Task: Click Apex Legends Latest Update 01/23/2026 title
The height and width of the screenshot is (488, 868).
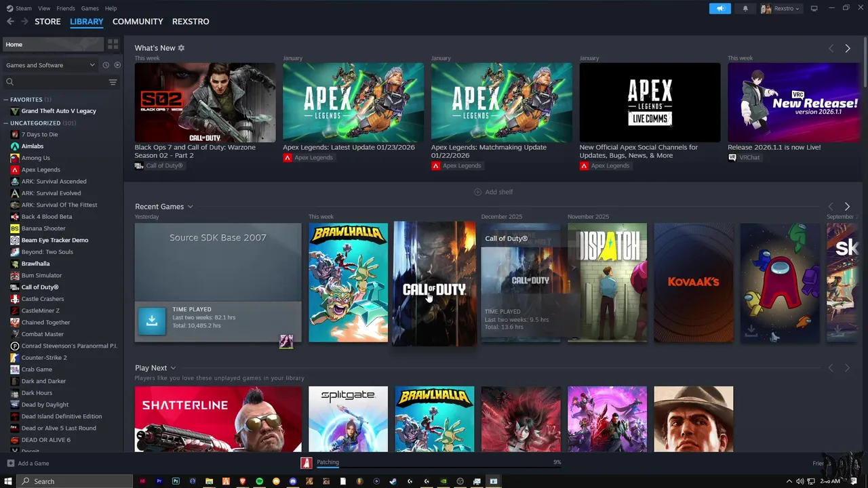Action: click(x=349, y=147)
